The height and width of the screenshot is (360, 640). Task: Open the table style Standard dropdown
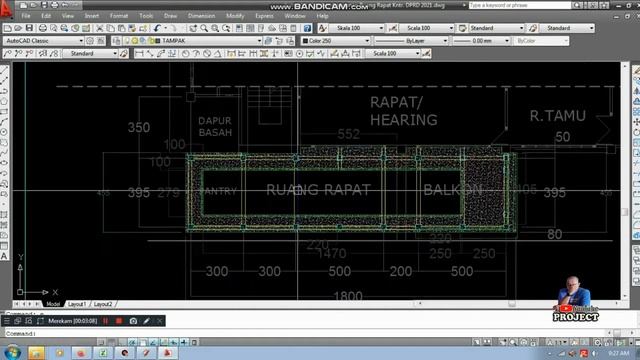click(496, 28)
